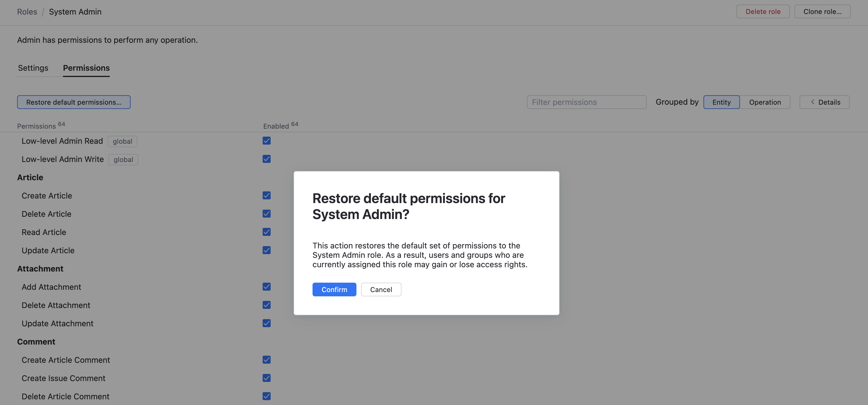Switch to the Permissions tab
The height and width of the screenshot is (405, 868).
(x=86, y=68)
